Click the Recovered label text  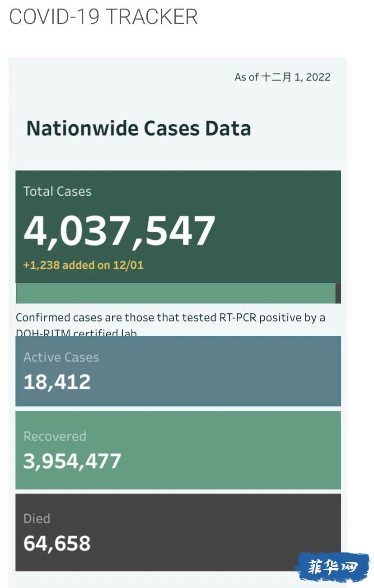tap(55, 437)
